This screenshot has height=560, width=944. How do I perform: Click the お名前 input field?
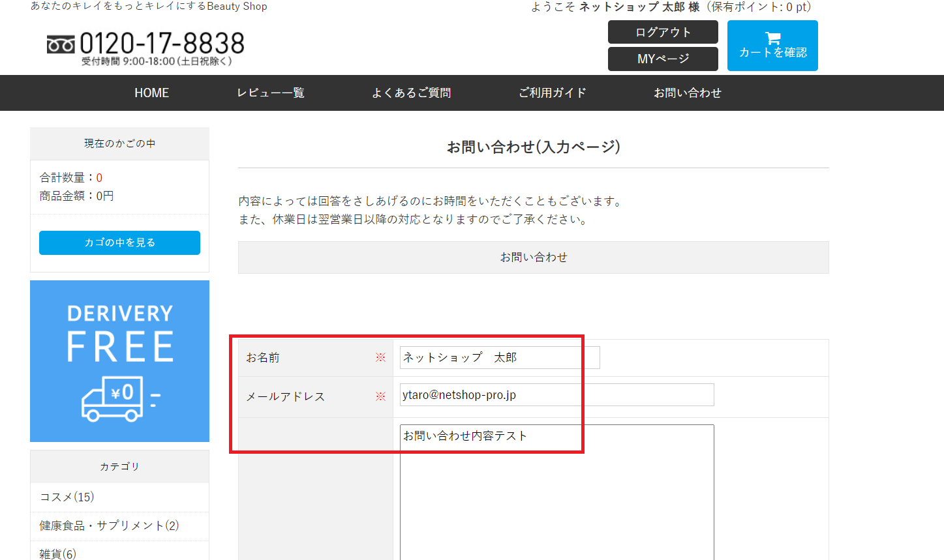pyautogui.click(x=499, y=357)
